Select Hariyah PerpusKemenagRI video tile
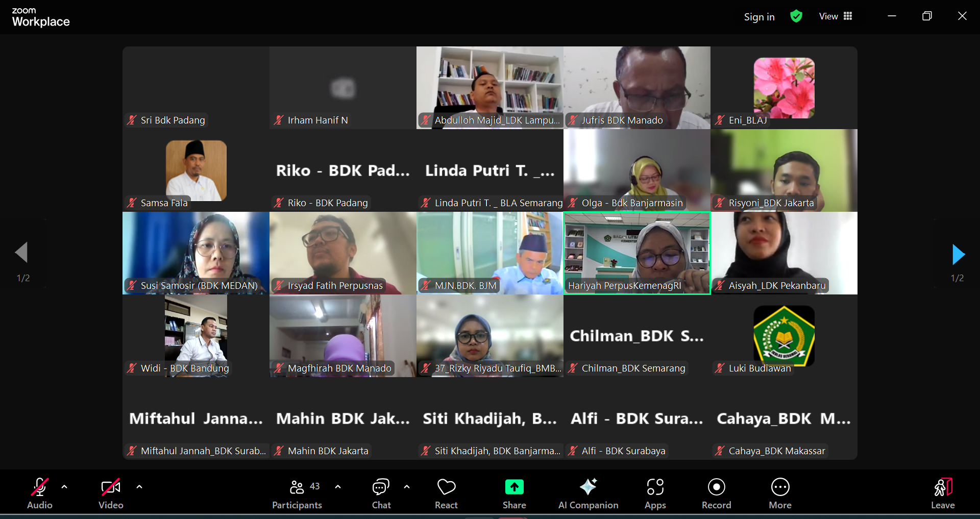This screenshot has height=519, width=980. click(x=636, y=253)
